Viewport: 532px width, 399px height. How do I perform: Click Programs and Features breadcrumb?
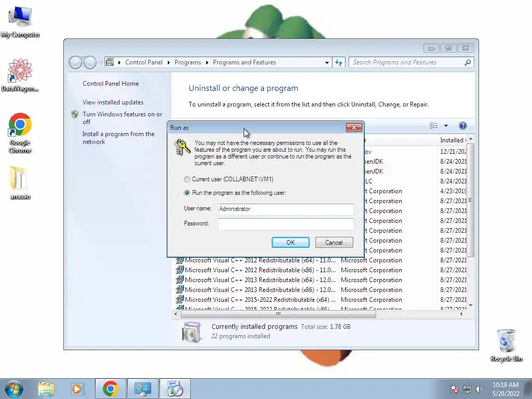(244, 62)
